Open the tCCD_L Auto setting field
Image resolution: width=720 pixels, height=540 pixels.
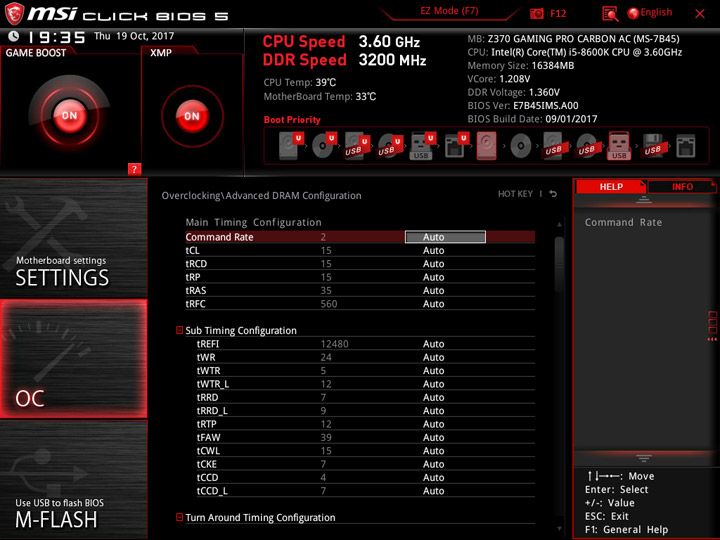[433, 491]
